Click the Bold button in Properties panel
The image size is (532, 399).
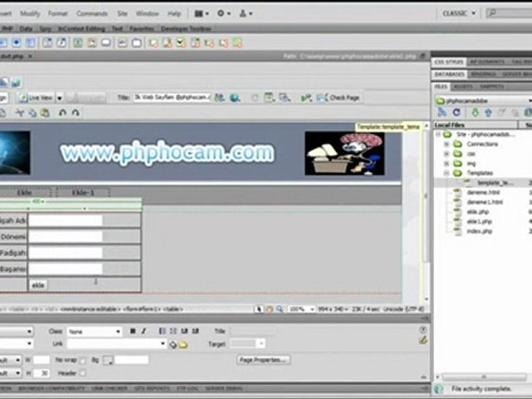click(x=132, y=331)
